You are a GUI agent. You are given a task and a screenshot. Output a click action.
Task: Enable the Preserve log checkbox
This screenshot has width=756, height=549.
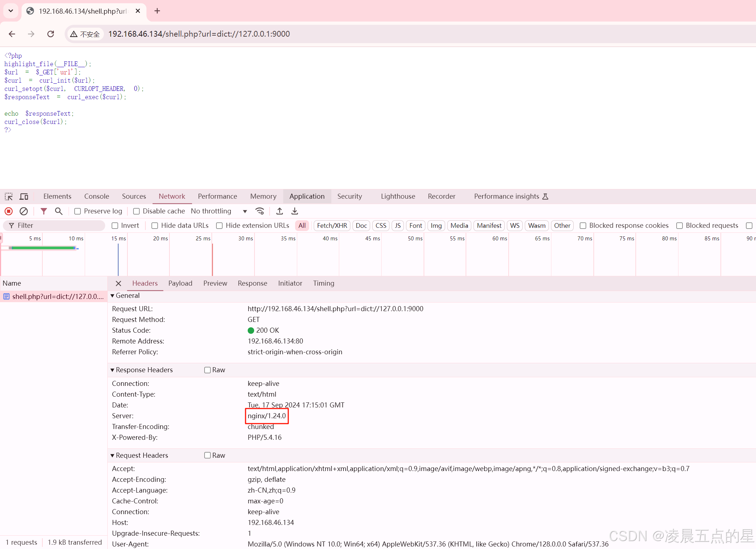point(78,211)
